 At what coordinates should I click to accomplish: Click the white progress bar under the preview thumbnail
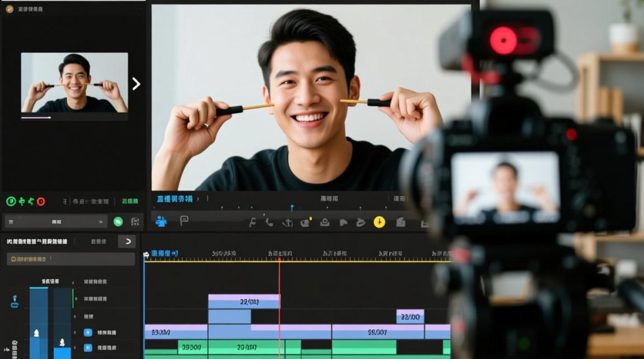(36, 117)
